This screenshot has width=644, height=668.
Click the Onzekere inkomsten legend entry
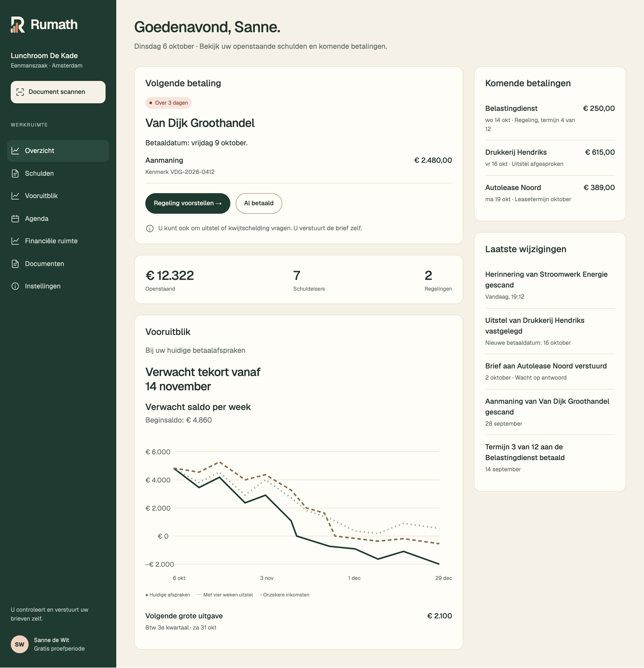coord(285,595)
